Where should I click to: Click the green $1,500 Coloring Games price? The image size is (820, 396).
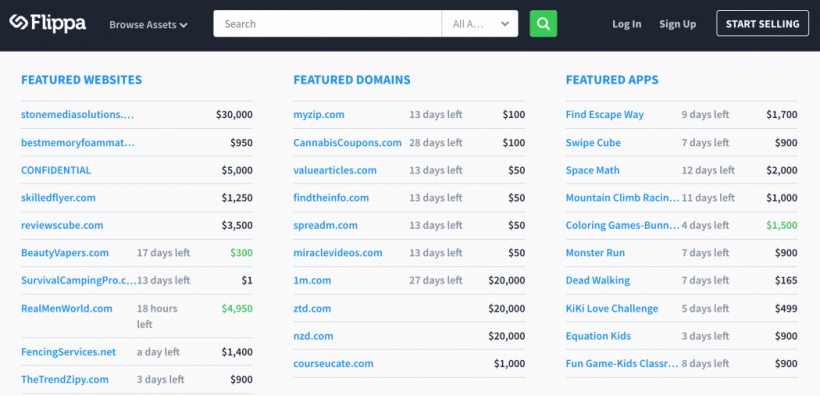pyautogui.click(x=782, y=225)
